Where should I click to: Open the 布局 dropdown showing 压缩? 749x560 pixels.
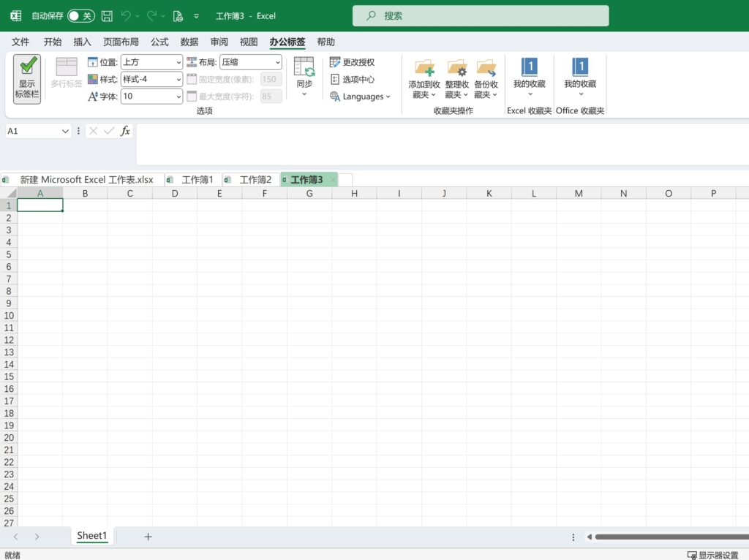tap(251, 62)
